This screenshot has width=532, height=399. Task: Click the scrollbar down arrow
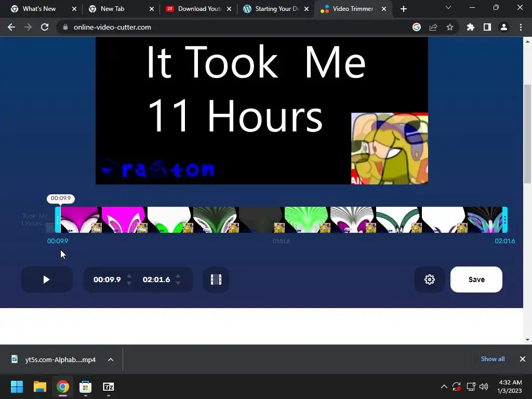point(527,340)
